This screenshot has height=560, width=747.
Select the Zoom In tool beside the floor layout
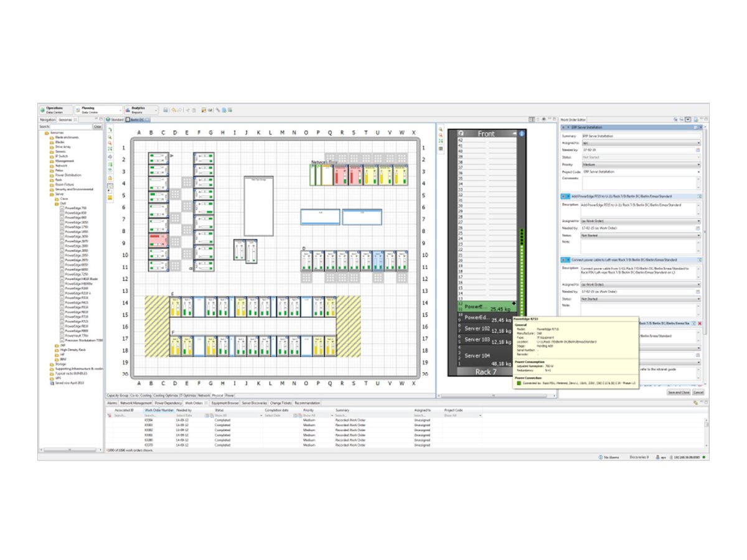(111, 137)
